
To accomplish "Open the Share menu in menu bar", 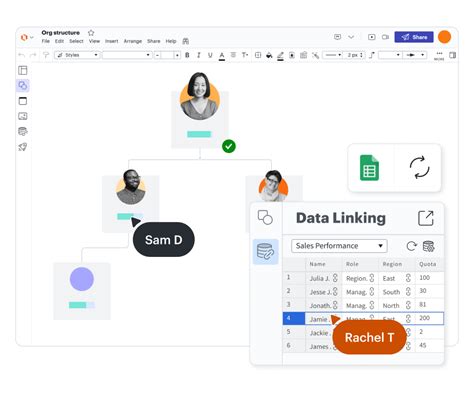I will [154, 41].
